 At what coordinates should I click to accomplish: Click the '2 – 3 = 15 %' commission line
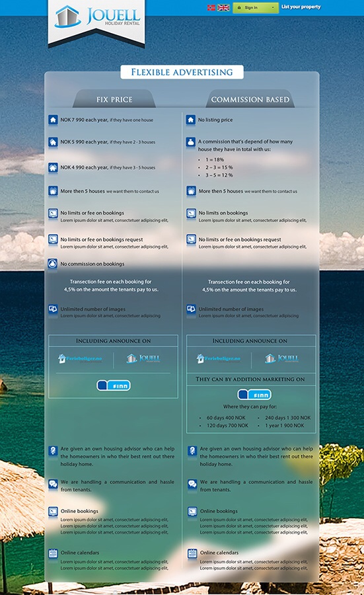tap(219, 167)
